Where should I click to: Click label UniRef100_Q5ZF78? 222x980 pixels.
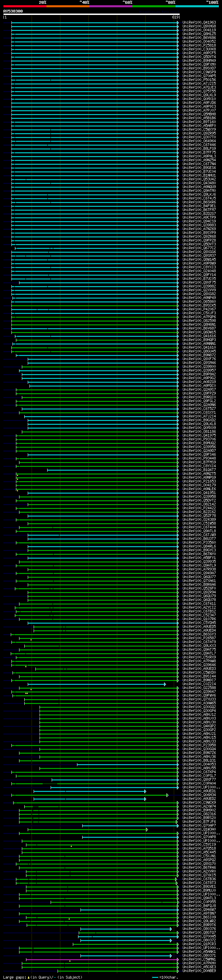[199, 516]
